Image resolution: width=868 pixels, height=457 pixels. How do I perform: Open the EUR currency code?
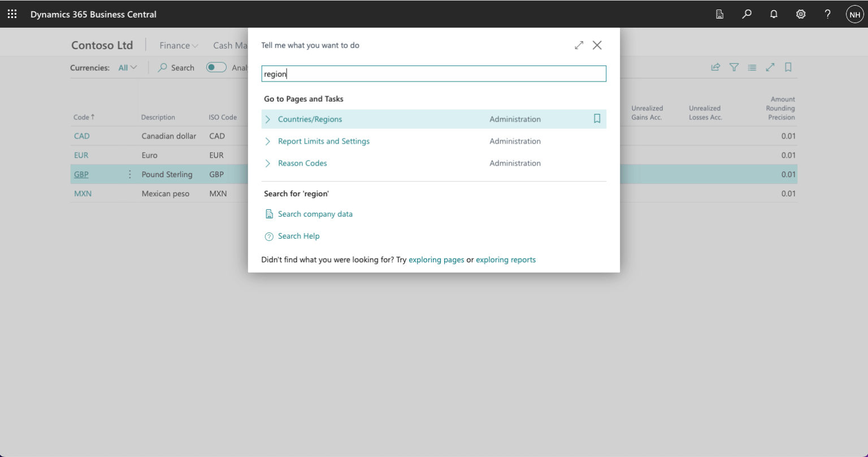pyautogui.click(x=81, y=156)
